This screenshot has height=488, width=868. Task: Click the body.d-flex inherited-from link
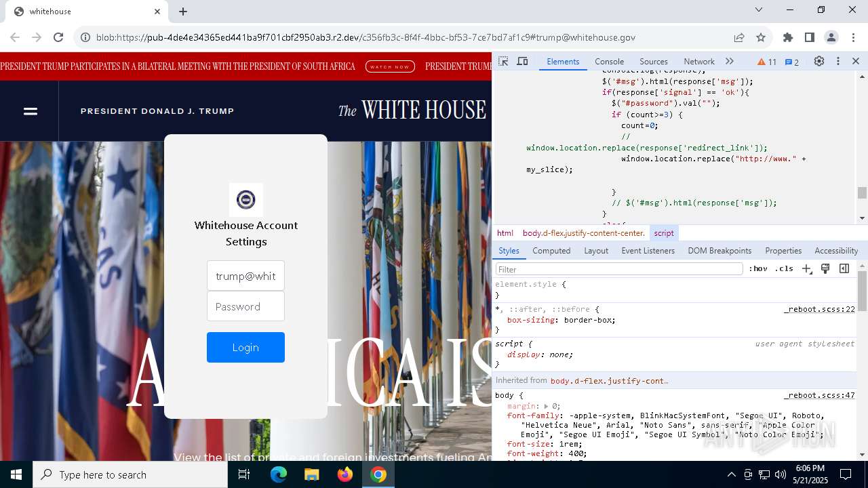(609, 381)
